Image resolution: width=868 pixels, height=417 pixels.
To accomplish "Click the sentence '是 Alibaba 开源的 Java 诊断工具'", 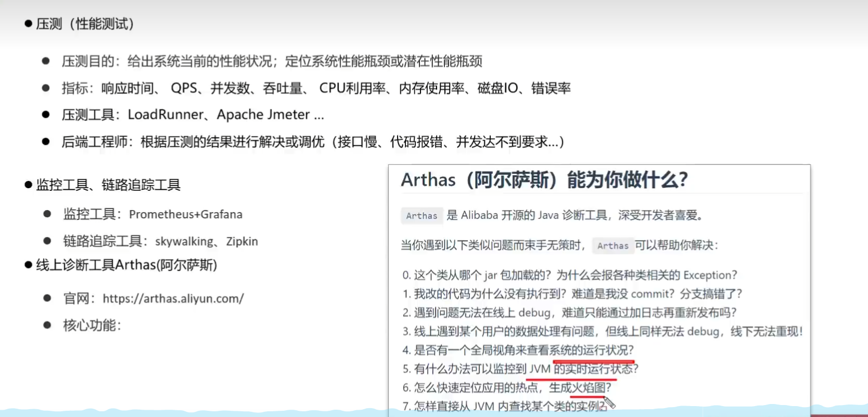I will (527, 215).
